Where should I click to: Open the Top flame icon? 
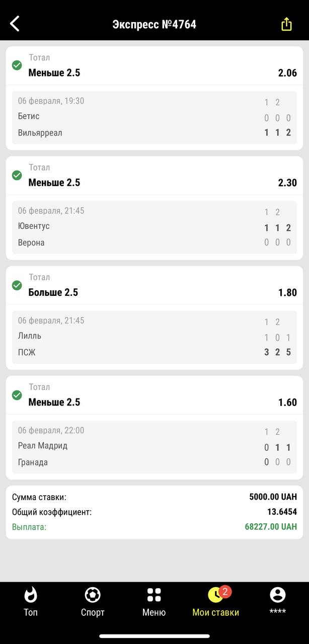point(31,595)
